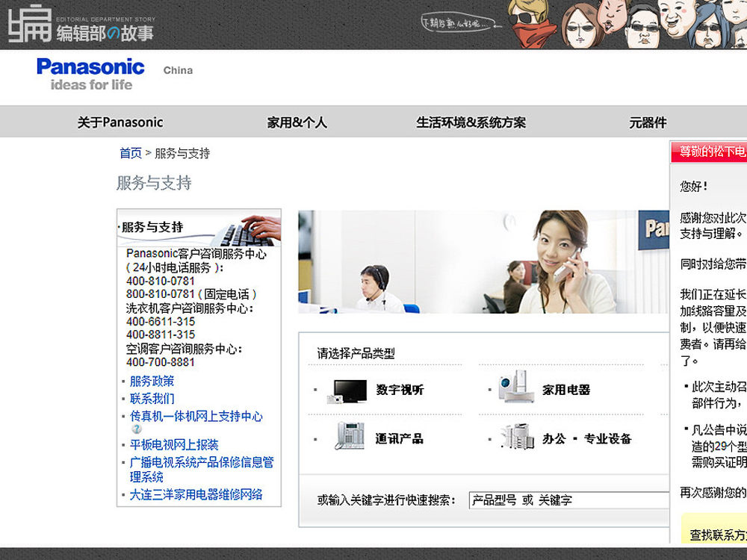
Task: Click the 或输入关键字进行快速搜索 label
Action: [x=386, y=500]
